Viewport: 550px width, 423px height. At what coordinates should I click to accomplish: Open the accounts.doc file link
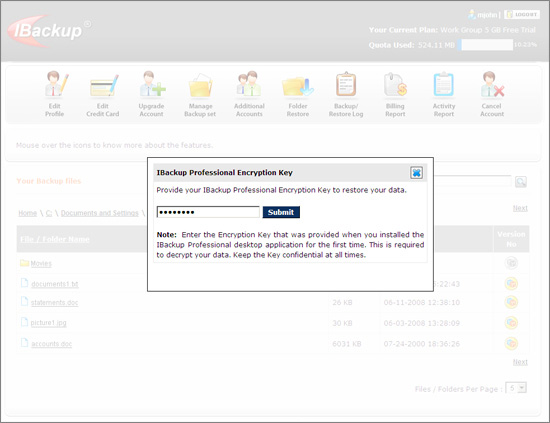52,344
